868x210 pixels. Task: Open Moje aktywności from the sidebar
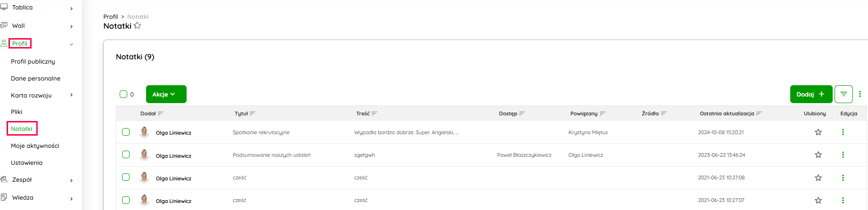(35, 146)
